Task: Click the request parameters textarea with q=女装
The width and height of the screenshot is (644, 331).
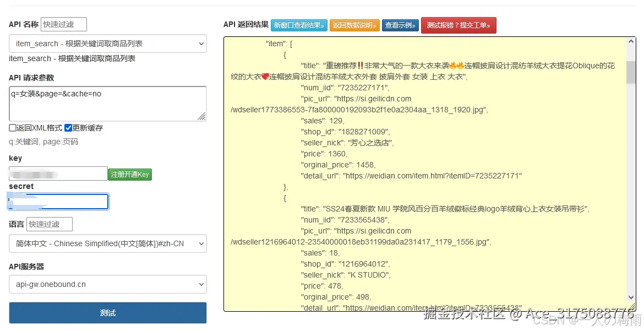Action: [x=107, y=103]
